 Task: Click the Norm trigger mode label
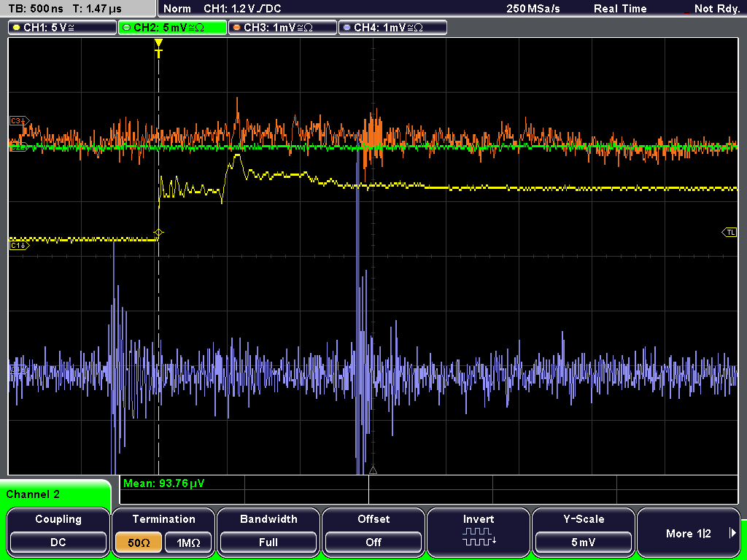(177, 9)
